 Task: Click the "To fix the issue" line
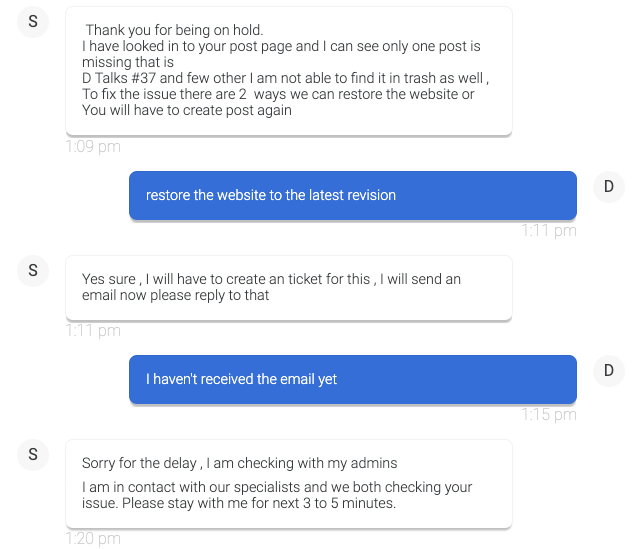(278, 95)
